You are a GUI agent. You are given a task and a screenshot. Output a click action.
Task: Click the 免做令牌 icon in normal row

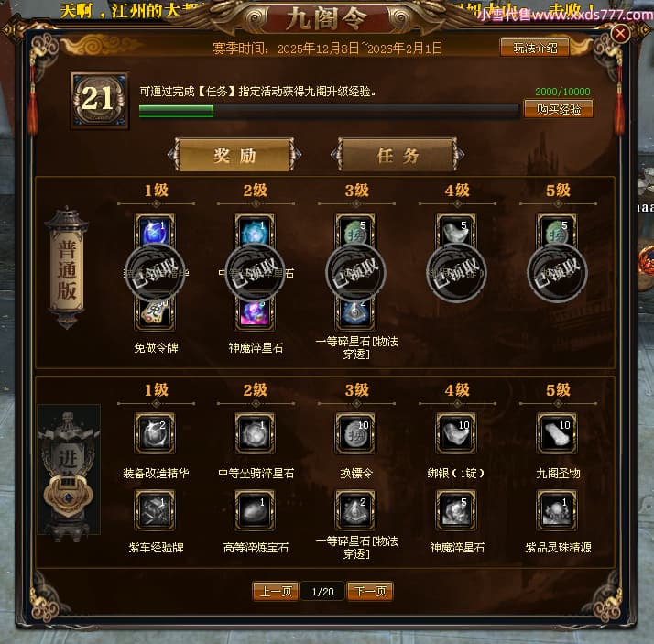pyautogui.click(x=155, y=313)
